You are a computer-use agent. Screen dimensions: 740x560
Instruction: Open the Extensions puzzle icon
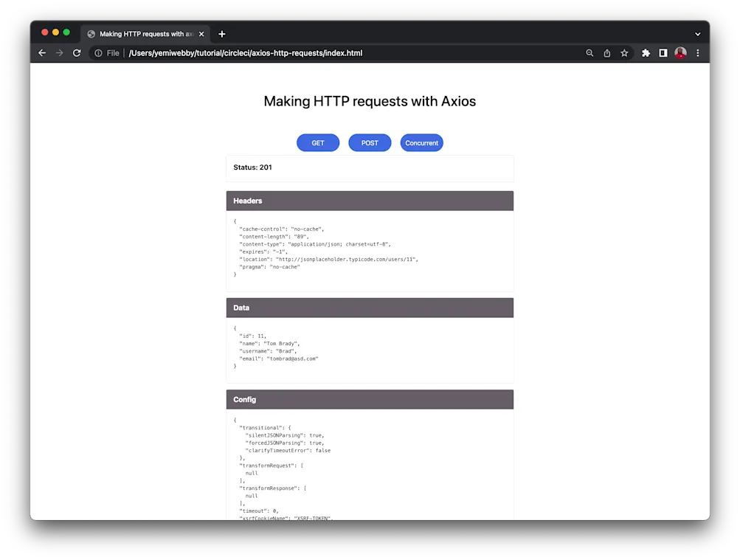[x=646, y=53]
